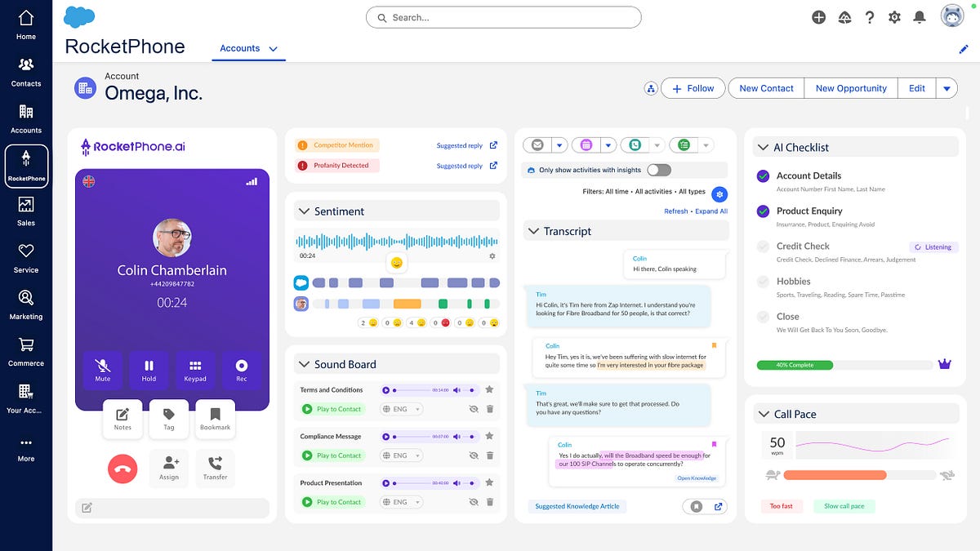Open Marketing in the sidebar
Viewport: 980px width, 551px height.
coord(26,305)
